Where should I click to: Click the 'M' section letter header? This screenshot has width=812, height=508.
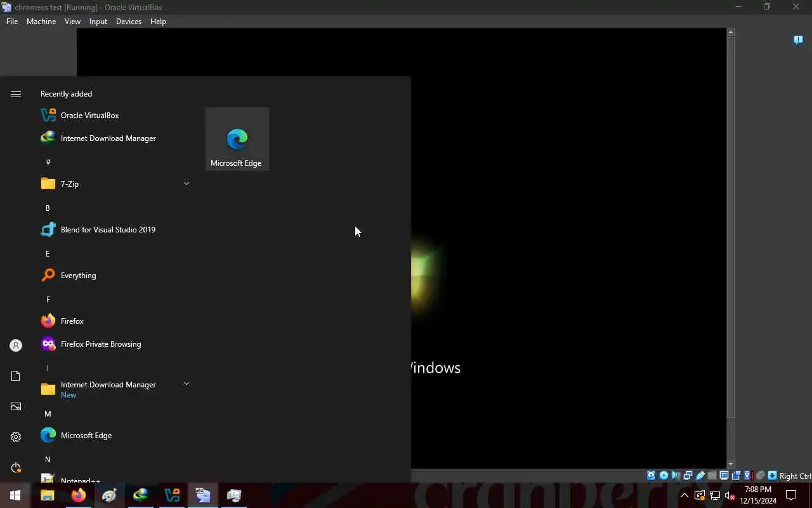click(48, 414)
